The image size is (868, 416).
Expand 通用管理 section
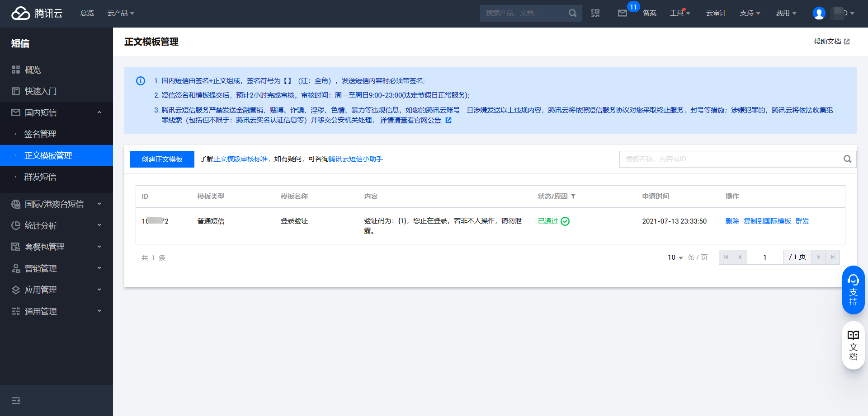coord(57,311)
